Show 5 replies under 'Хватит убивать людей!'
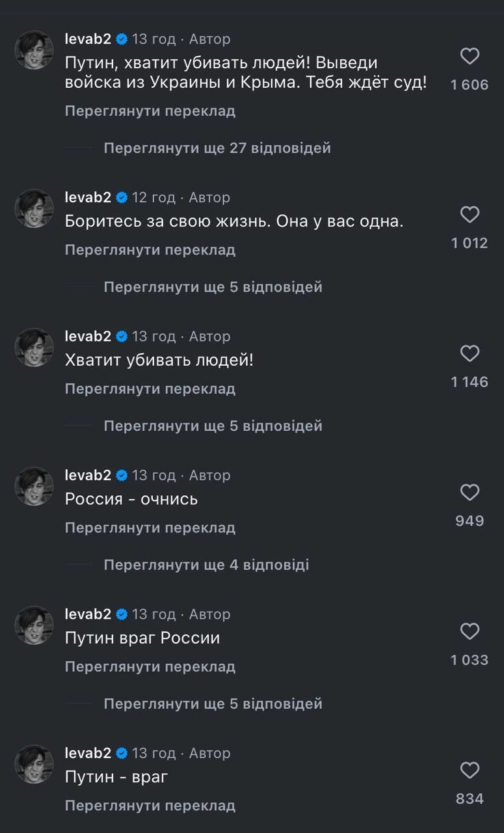Screen dimensions: 504x833 click(x=213, y=426)
